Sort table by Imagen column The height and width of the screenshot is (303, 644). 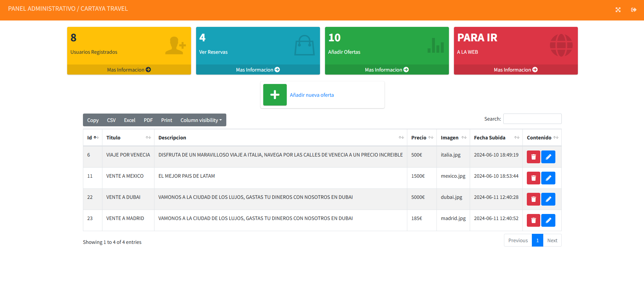click(453, 138)
